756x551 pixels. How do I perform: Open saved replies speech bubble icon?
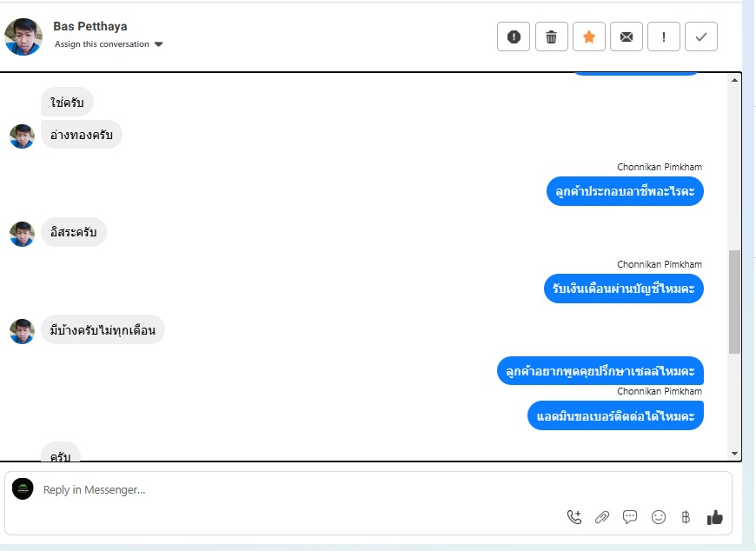click(x=630, y=517)
